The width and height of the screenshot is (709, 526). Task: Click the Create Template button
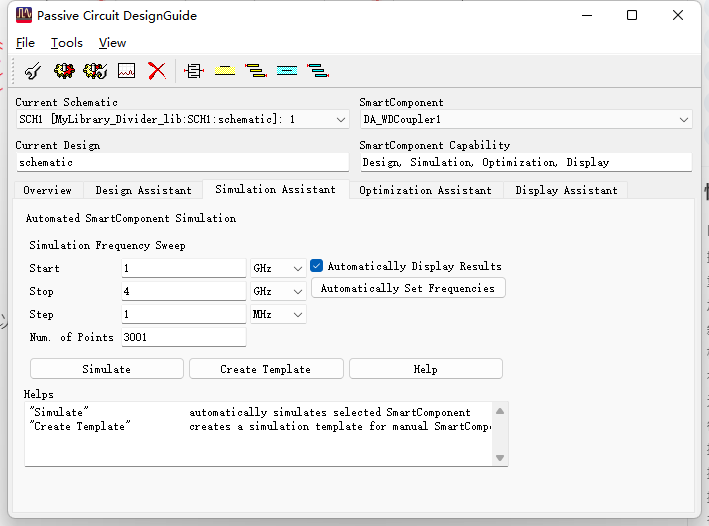pos(266,369)
